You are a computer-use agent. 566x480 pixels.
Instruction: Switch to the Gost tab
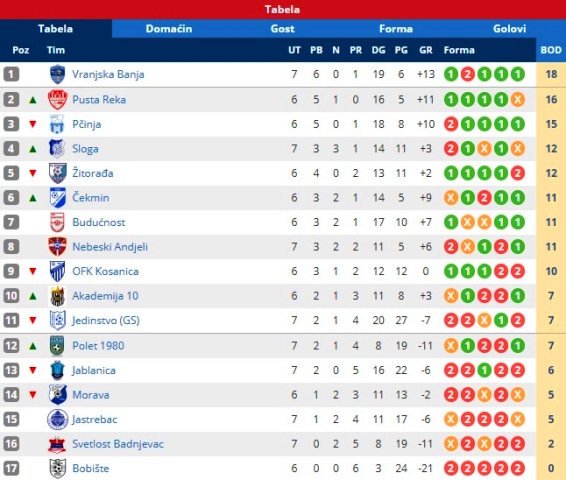tap(282, 29)
